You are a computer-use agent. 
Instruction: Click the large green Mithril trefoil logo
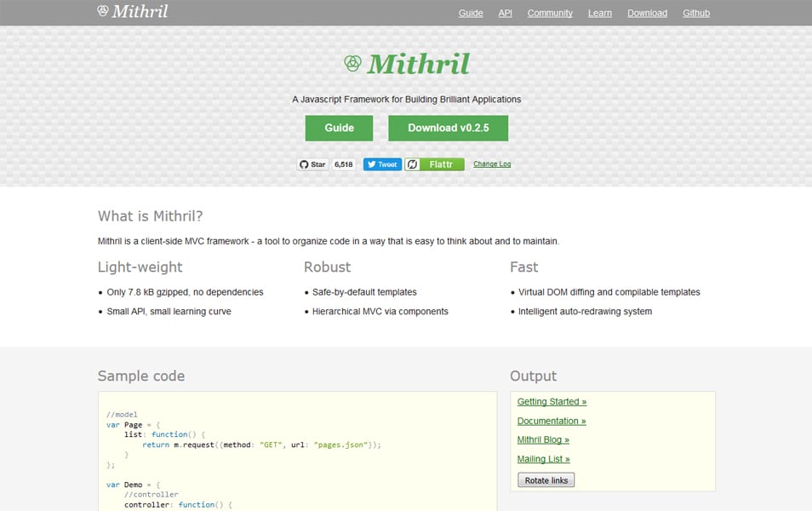(x=352, y=64)
